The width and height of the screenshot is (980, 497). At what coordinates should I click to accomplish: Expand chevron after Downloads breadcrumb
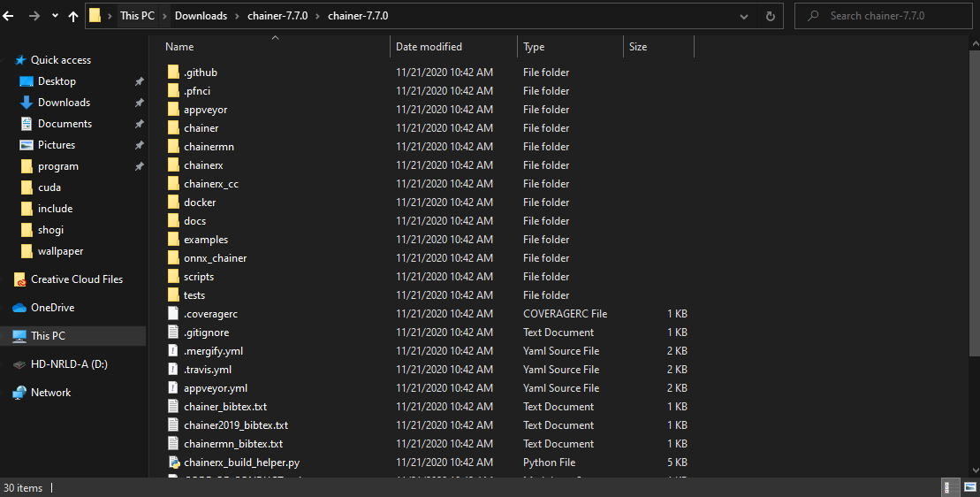pyautogui.click(x=238, y=16)
